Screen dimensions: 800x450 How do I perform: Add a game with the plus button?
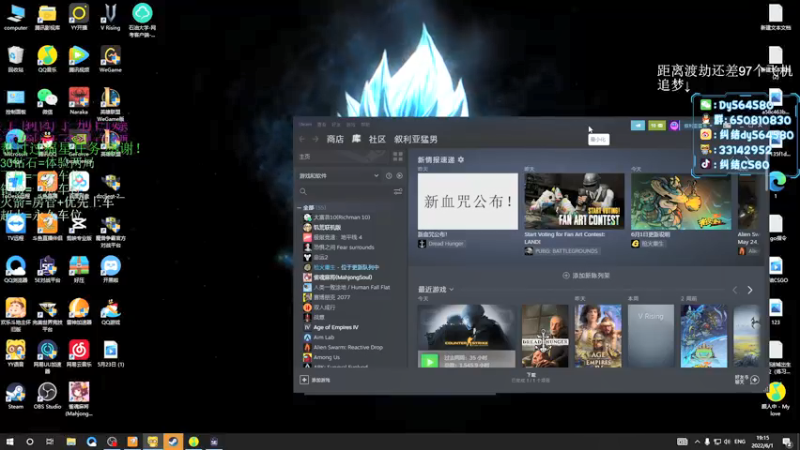point(304,380)
